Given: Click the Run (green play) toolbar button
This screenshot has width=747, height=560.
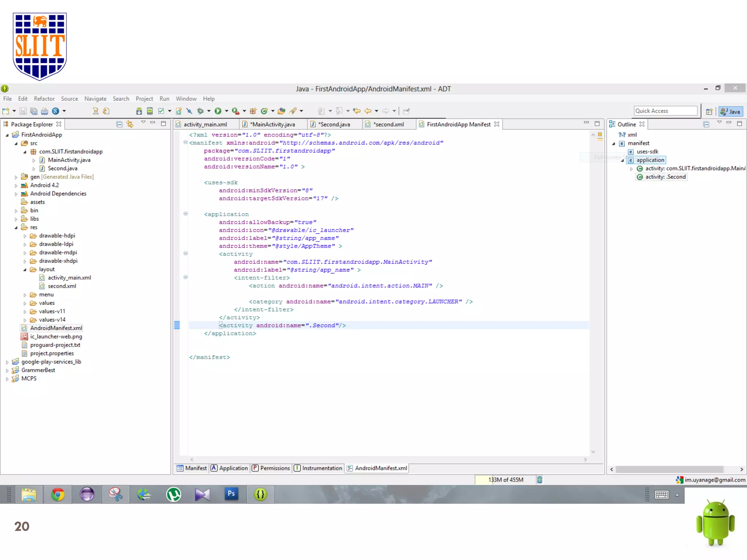Looking at the screenshot, I should coord(218,111).
